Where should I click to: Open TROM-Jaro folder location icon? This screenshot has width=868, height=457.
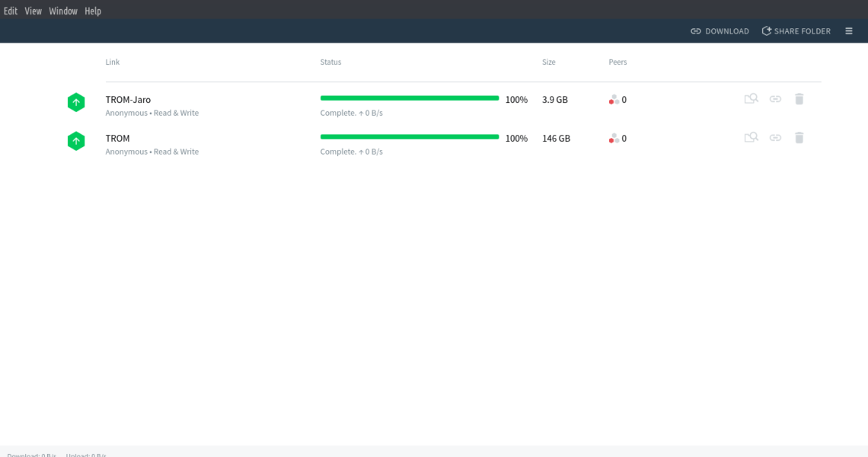pos(751,98)
